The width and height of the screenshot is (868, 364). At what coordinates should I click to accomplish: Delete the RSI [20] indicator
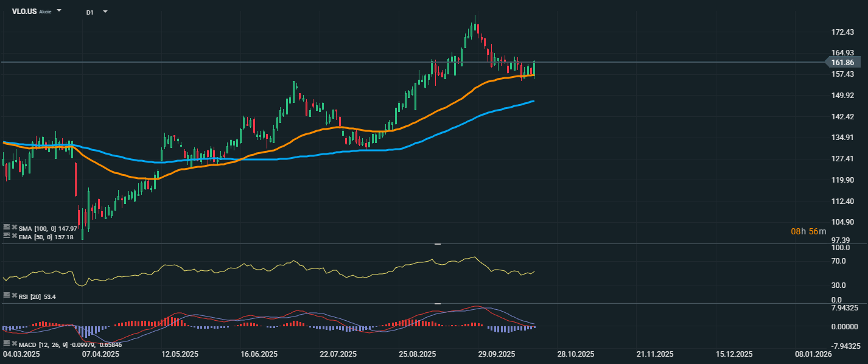pyautogui.click(x=14, y=295)
